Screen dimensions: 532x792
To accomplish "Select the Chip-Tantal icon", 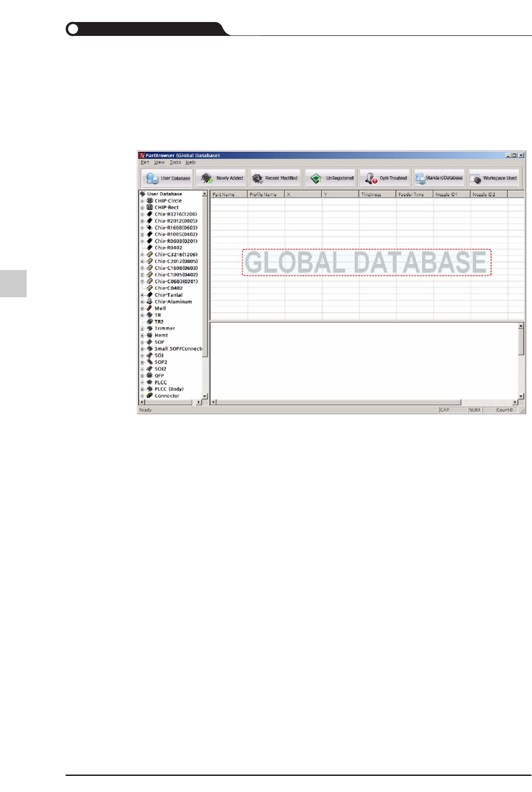I will [x=150, y=295].
